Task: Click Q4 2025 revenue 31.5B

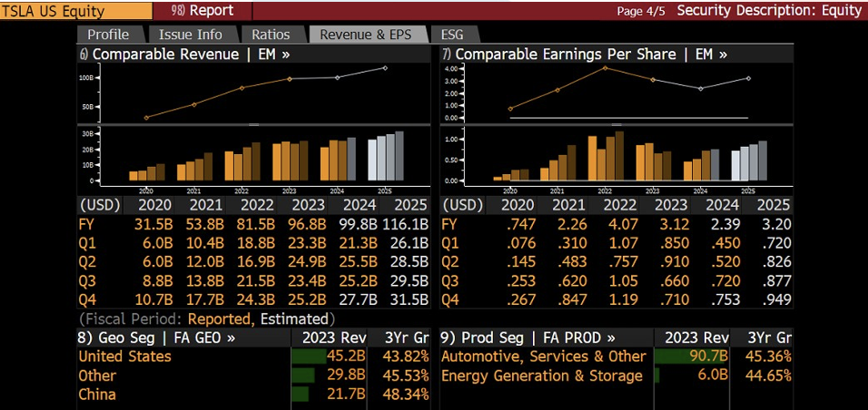Action: click(x=409, y=300)
